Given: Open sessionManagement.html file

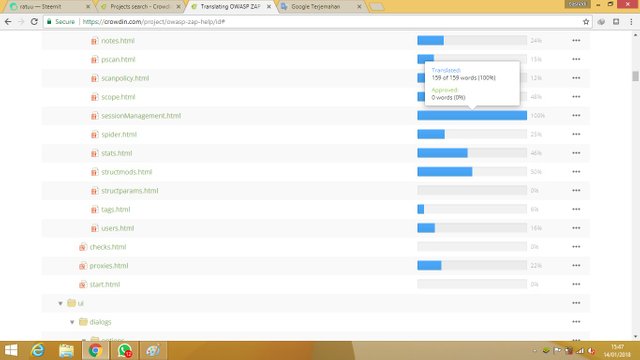Looking at the screenshot, I should point(141,116).
